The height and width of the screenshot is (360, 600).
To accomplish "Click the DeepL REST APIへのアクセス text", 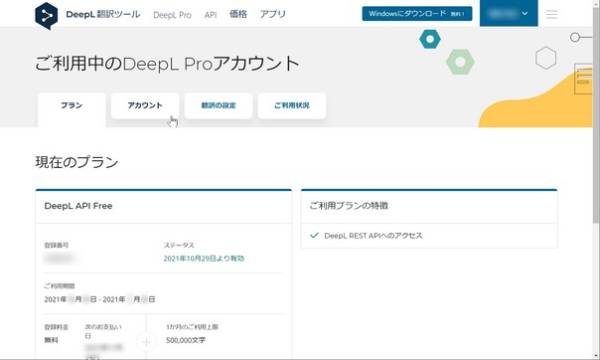I will pos(373,236).
